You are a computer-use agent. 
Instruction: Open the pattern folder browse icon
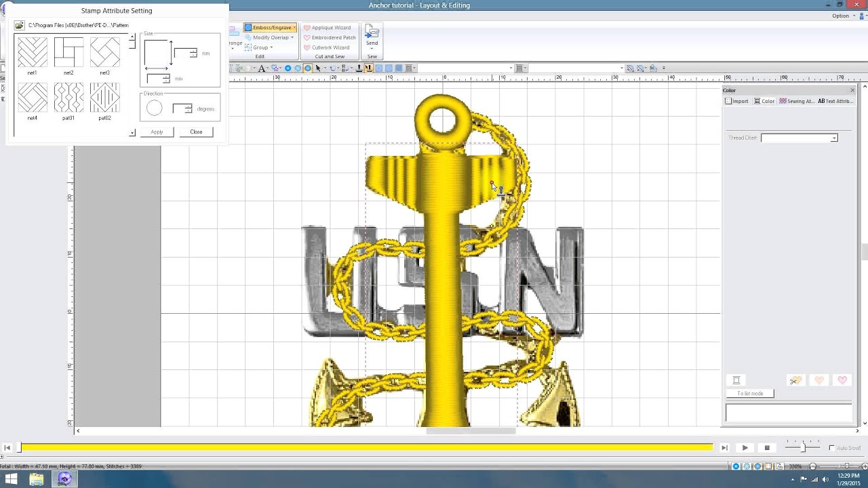tap(19, 25)
